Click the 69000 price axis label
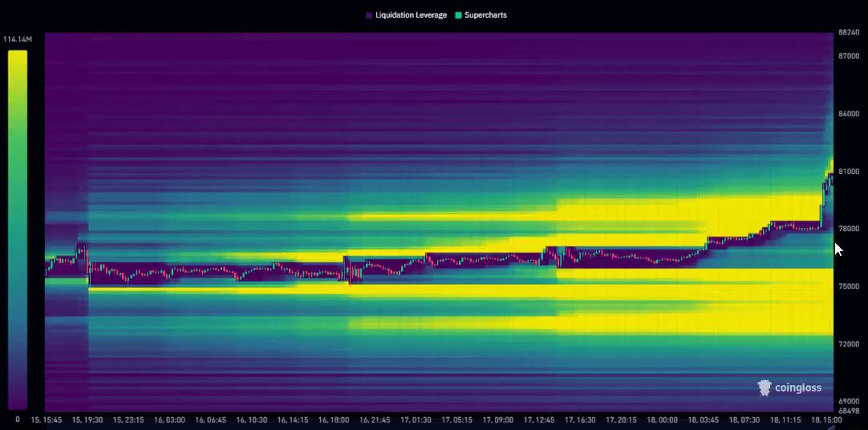The height and width of the screenshot is (430, 868). [x=849, y=401]
